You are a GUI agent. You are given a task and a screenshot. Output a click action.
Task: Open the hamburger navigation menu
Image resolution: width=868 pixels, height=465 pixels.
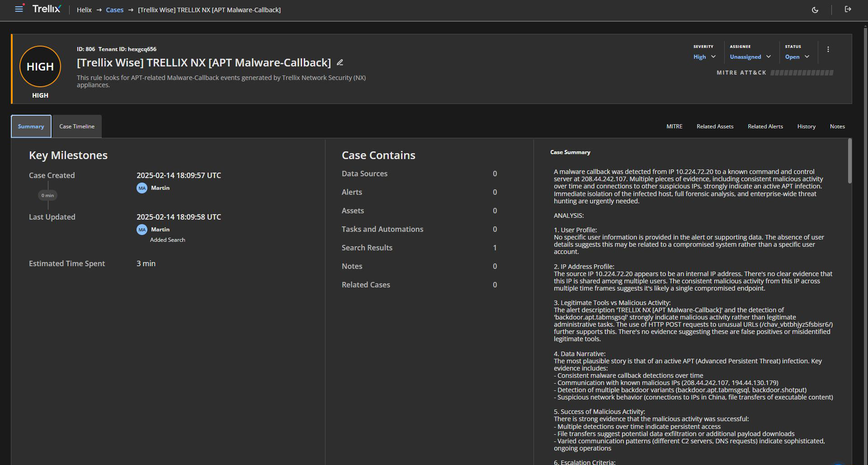(x=19, y=9)
